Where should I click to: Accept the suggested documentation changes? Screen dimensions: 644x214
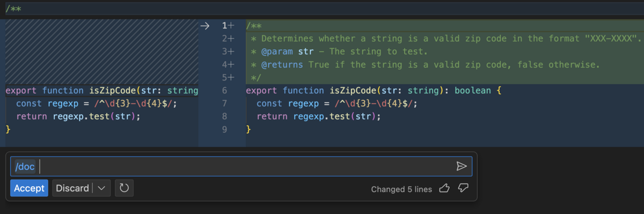click(x=29, y=188)
